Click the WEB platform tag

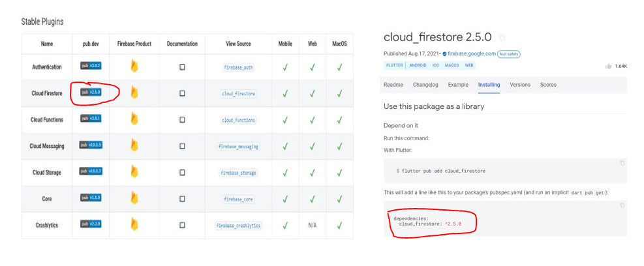click(468, 65)
